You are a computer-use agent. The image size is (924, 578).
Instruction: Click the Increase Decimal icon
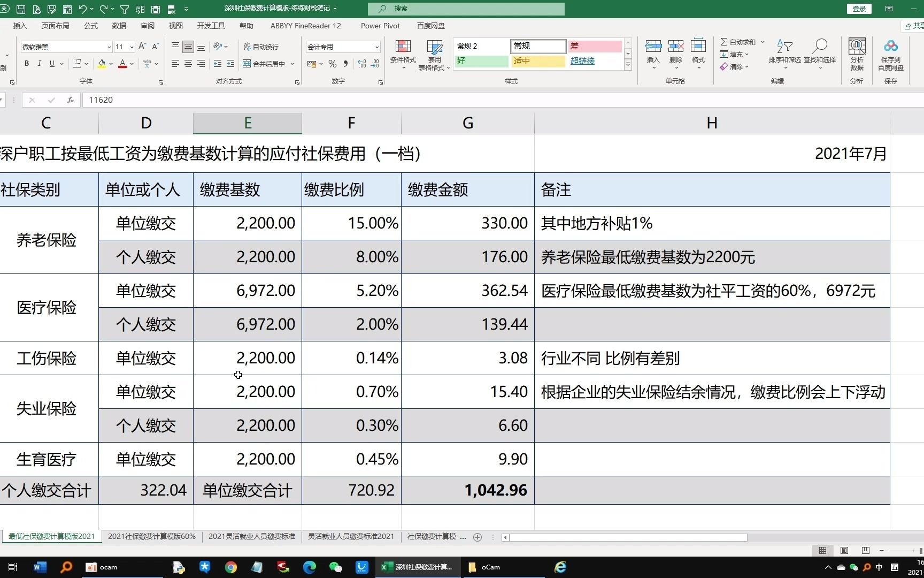[x=362, y=64]
